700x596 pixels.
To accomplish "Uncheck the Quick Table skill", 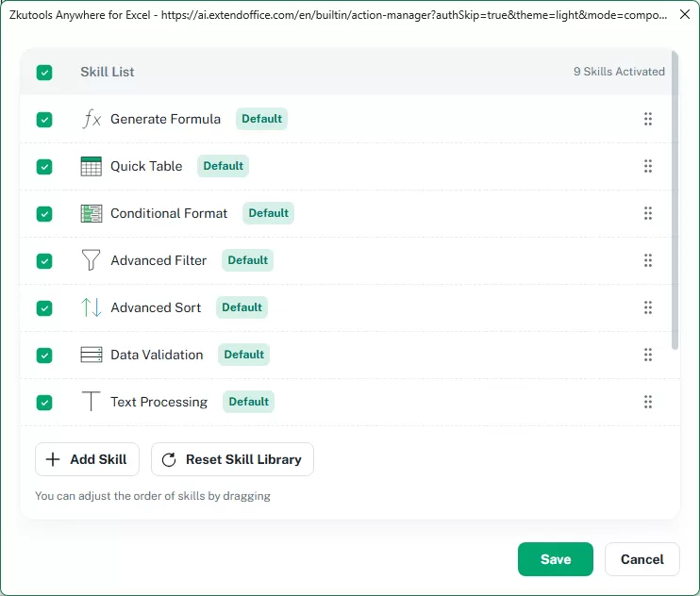I will tap(44, 167).
